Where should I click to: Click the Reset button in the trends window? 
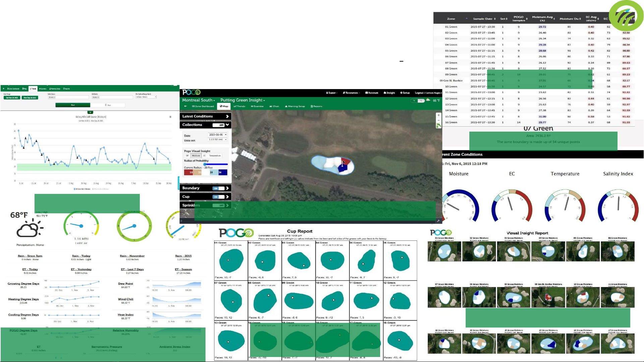click(x=108, y=105)
